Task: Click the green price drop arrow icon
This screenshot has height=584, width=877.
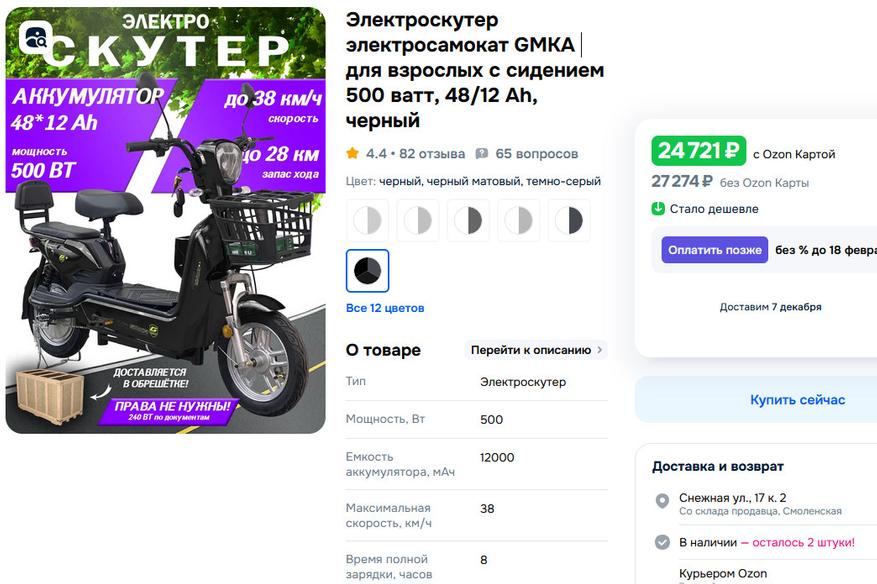Action: [x=658, y=209]
